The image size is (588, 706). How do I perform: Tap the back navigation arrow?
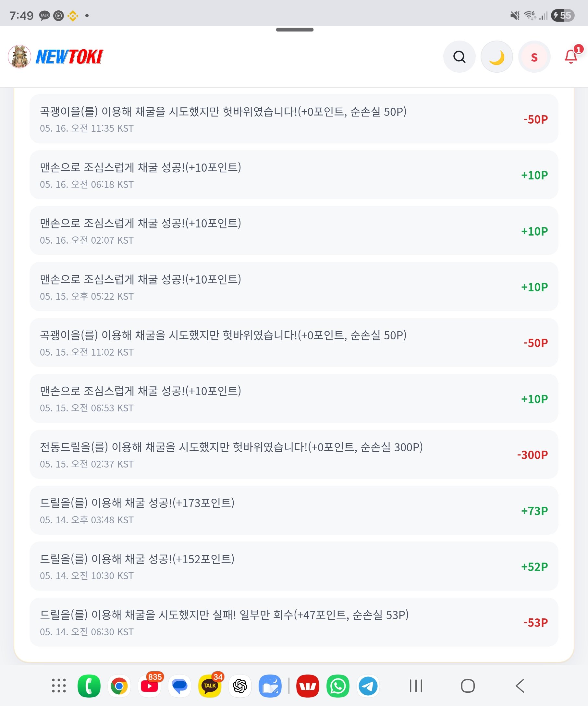[520, 686]
